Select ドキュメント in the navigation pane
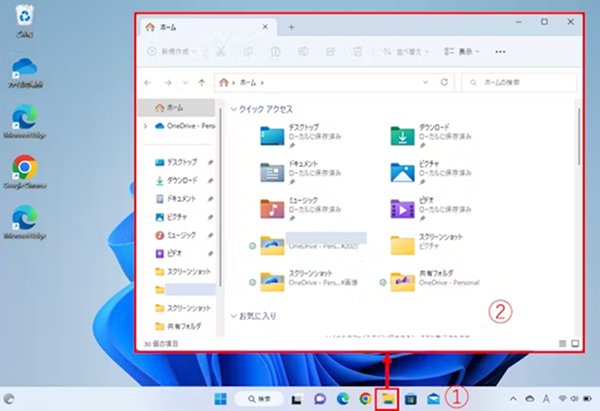 (181, 198)
